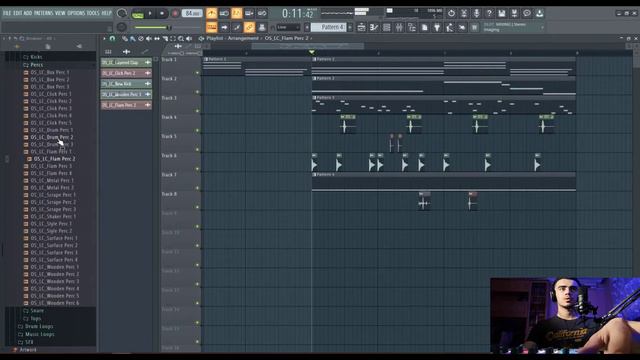Click the render export audio icon

[514, 13]
